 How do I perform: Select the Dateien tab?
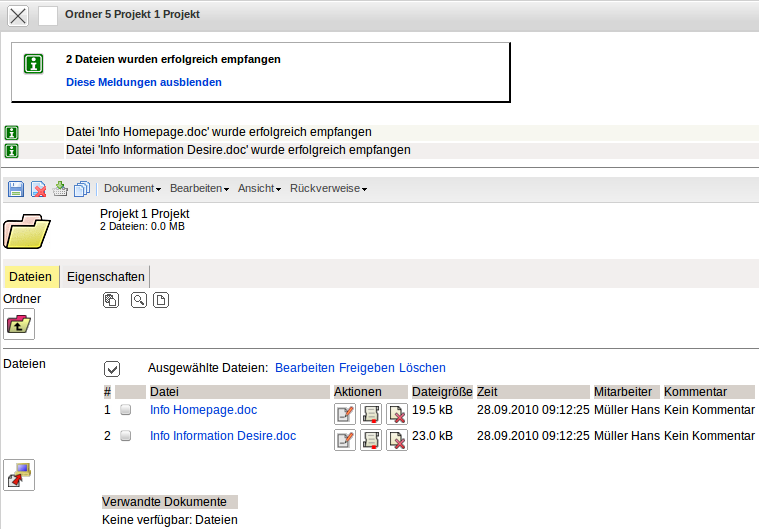click(x=30, y=277)
